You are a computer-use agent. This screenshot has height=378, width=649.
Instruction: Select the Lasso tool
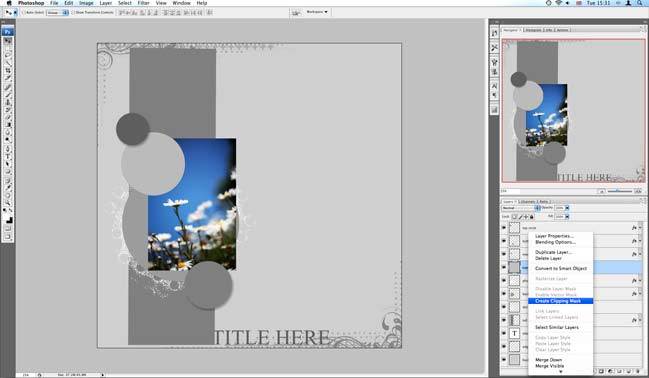coord(8,56)
